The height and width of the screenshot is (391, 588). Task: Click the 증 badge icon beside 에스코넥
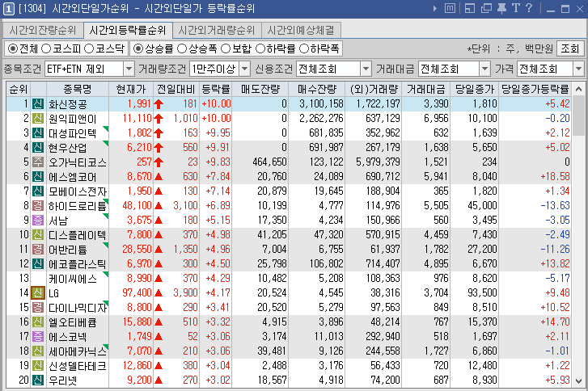(x=38, y=337)
